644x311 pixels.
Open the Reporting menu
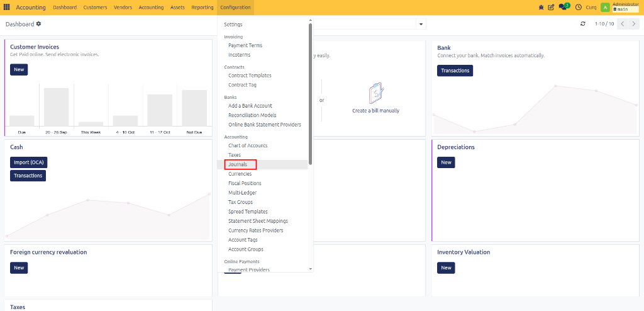pos(203,8)
